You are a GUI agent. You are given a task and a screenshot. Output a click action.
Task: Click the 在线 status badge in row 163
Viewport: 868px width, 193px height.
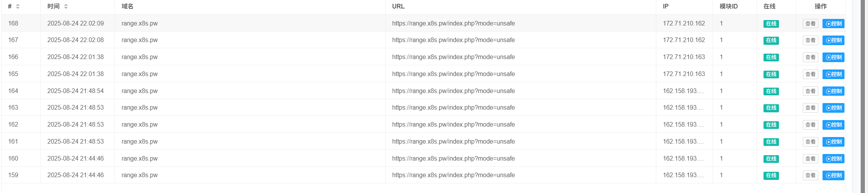771,108
